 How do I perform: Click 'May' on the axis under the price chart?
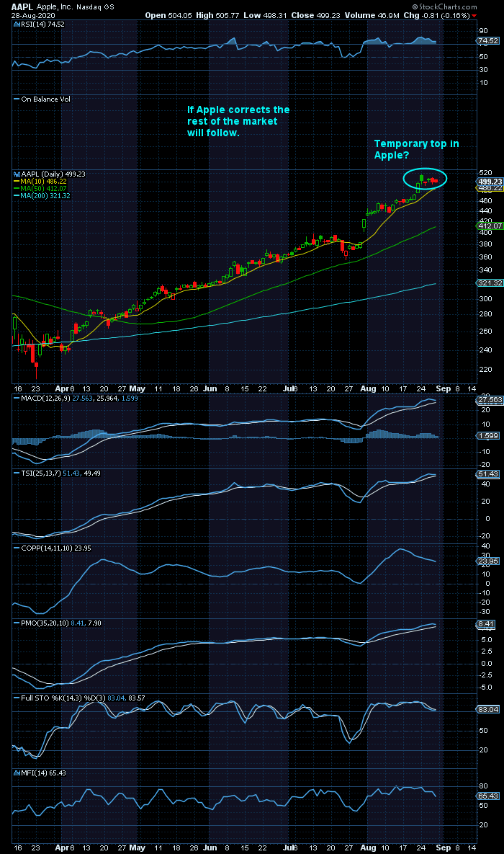pyautogui.click(x=137, y=389)
